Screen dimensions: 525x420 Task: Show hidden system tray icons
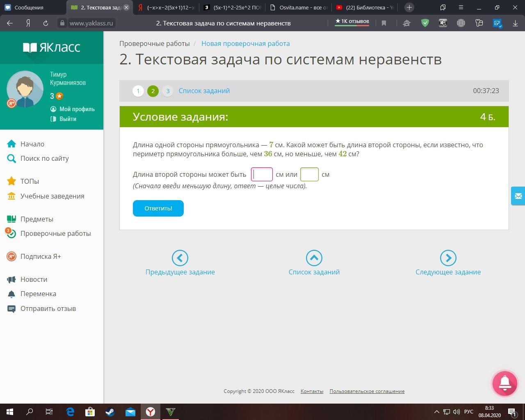[x=436, y=412]
